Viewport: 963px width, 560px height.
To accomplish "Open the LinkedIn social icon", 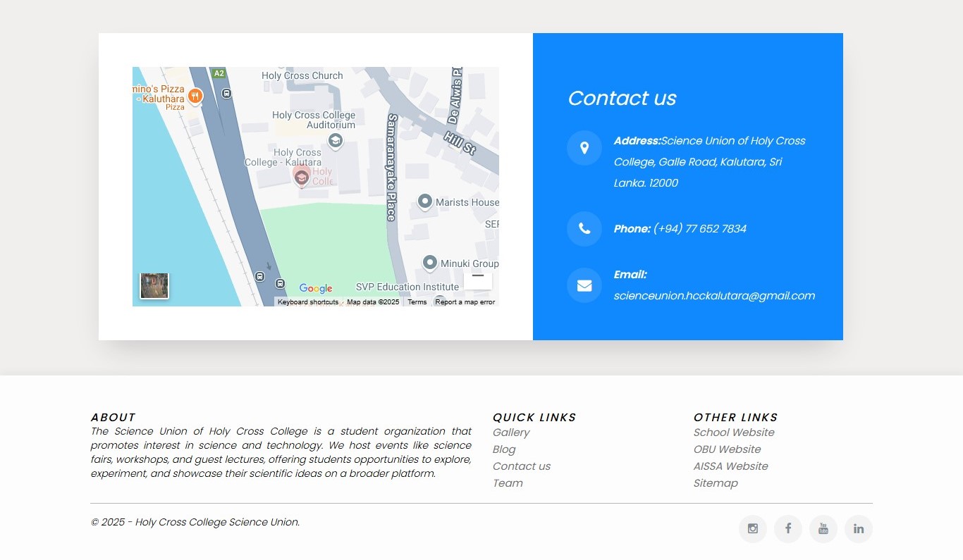I will click(858, 529).
